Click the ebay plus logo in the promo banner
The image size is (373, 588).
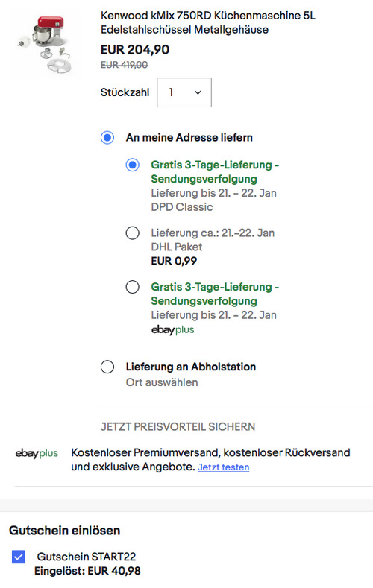[x=37, y=453]
